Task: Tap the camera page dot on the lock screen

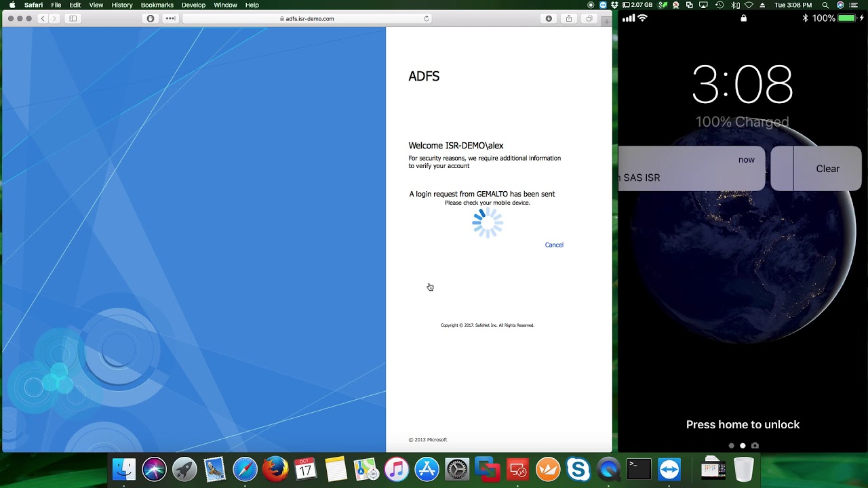Action: click(755, 445)
